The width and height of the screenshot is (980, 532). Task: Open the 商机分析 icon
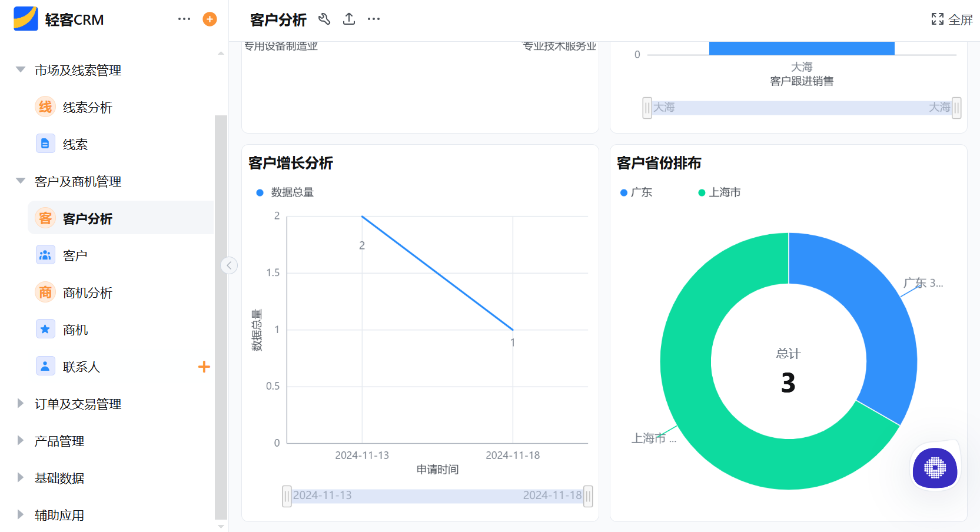(45, 292)
